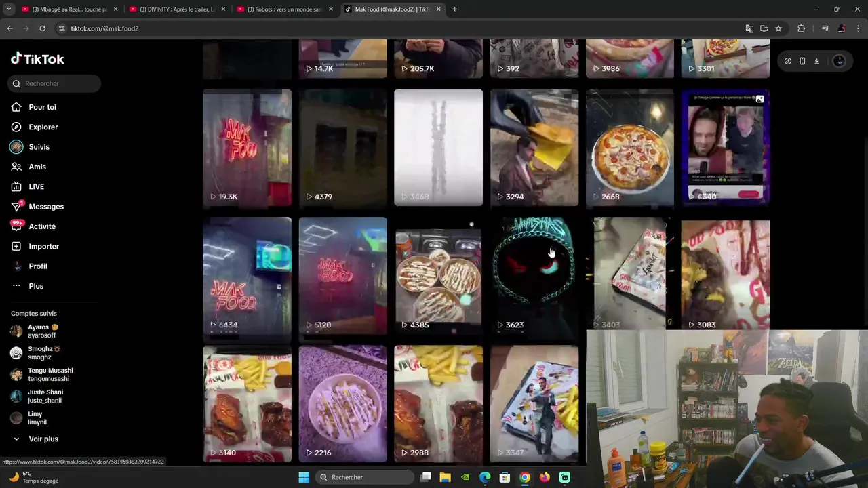Open the Amis page
Viewport: 868px width, 488px height.
tap(37, 167)
